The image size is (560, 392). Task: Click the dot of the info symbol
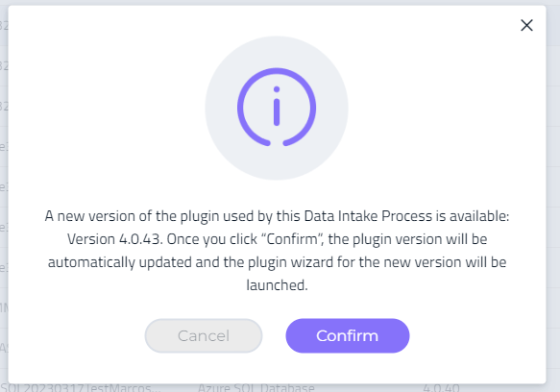click(x=277, y=89)
